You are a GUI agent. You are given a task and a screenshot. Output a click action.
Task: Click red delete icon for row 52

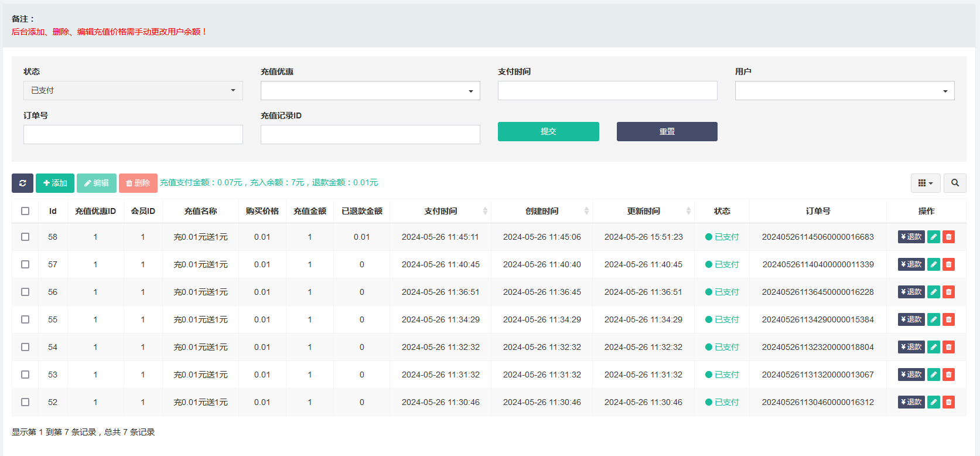tap(948, 402)
